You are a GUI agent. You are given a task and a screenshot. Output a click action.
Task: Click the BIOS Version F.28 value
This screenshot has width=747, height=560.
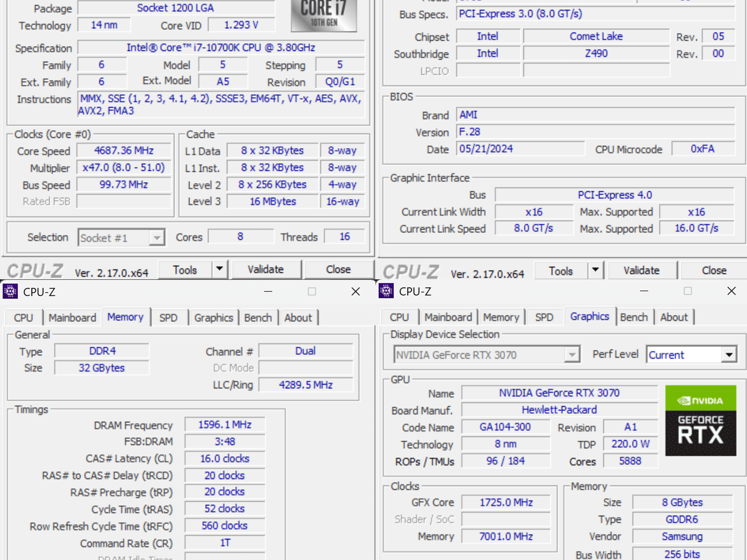596,132
